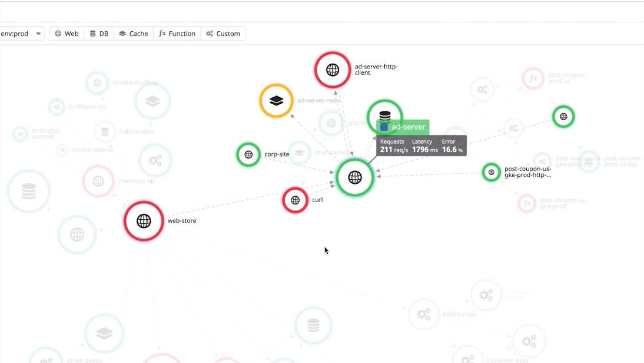Open the env:prod environment dropdown
Screen dimensions: 644x363
coord(21,34)
